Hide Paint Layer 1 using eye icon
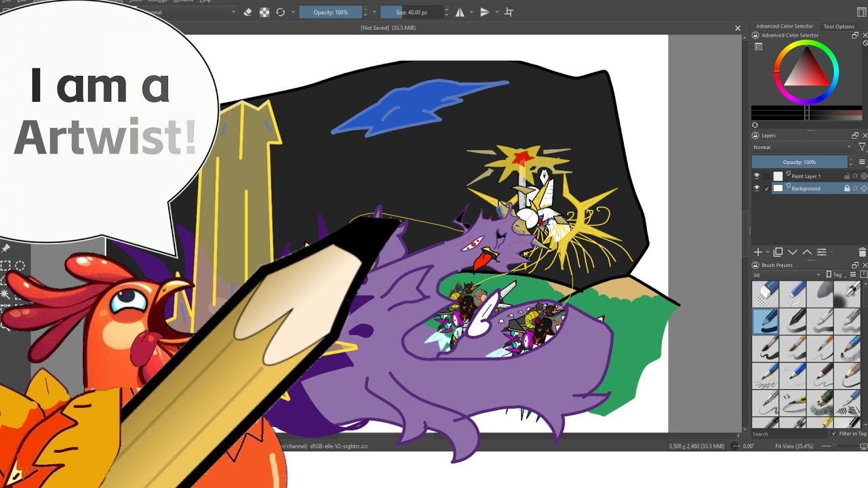 [757, 176]
